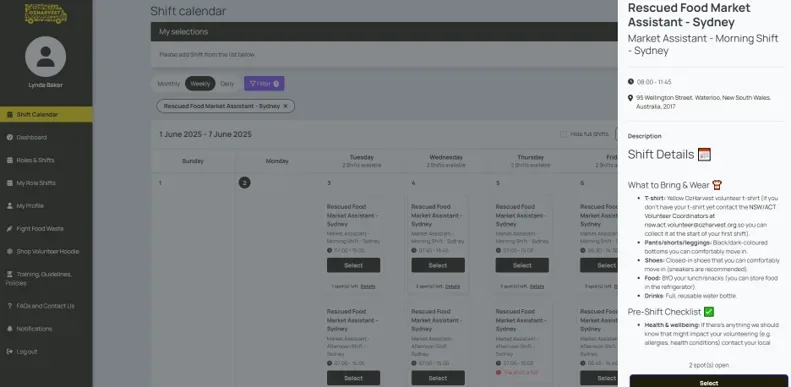Open Details link for Wednesday morning shift
791x387 pixels.
coord(453,286)
